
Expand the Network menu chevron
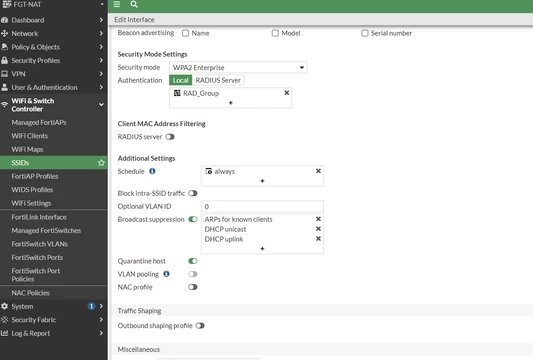[101, 33]
